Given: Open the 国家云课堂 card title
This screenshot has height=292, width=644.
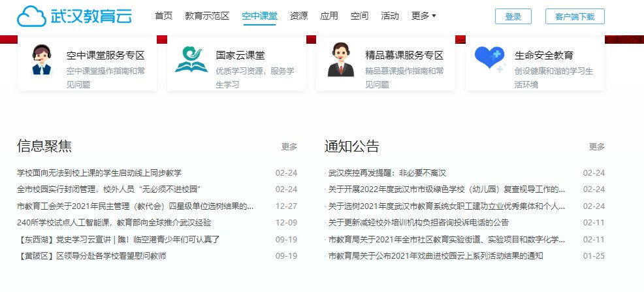Looking at the screenshot, I should click(x=240, y=55).
